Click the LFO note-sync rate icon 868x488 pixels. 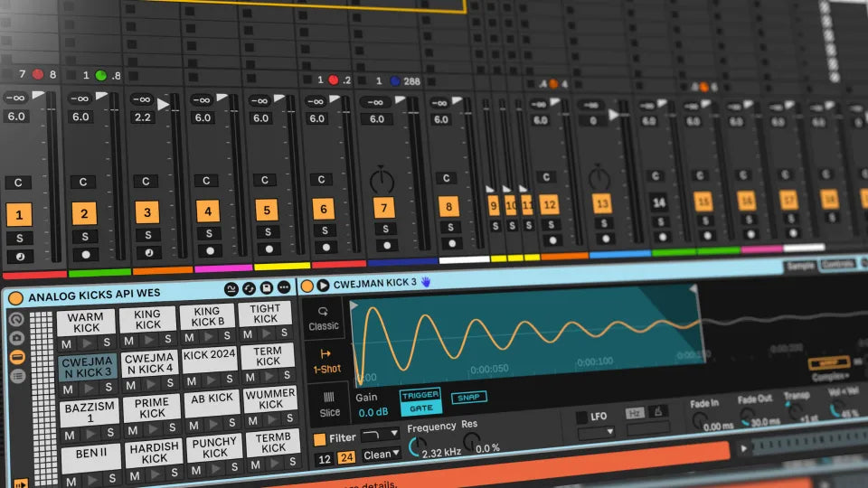657,411
